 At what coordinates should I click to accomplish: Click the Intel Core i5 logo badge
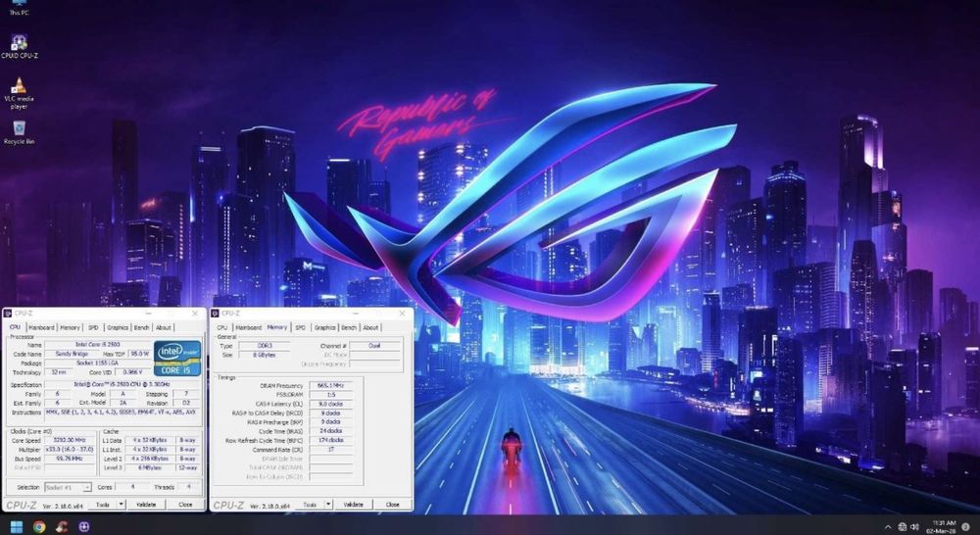(x=177, y=358)
